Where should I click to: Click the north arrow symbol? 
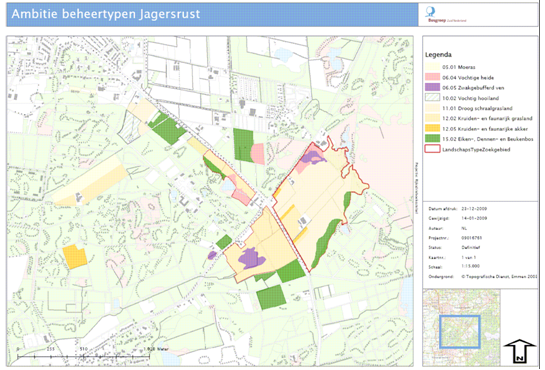tap(520, 351)
